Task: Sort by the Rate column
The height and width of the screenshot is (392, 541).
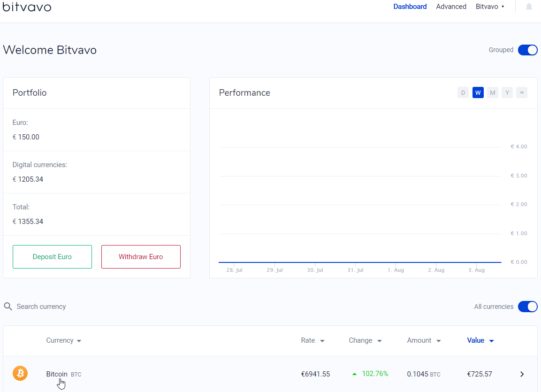Action: [312, 340]
